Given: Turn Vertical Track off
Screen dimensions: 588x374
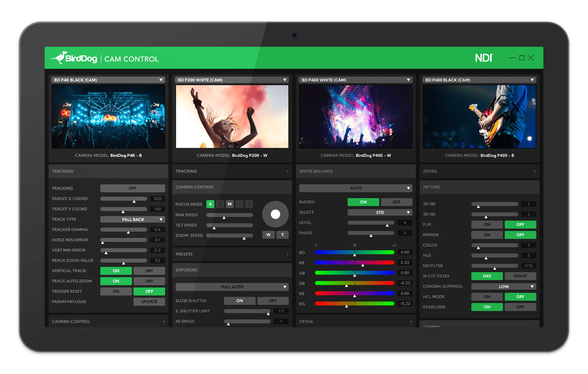Looking at the screenshot, I should click(x=149, y=271).
